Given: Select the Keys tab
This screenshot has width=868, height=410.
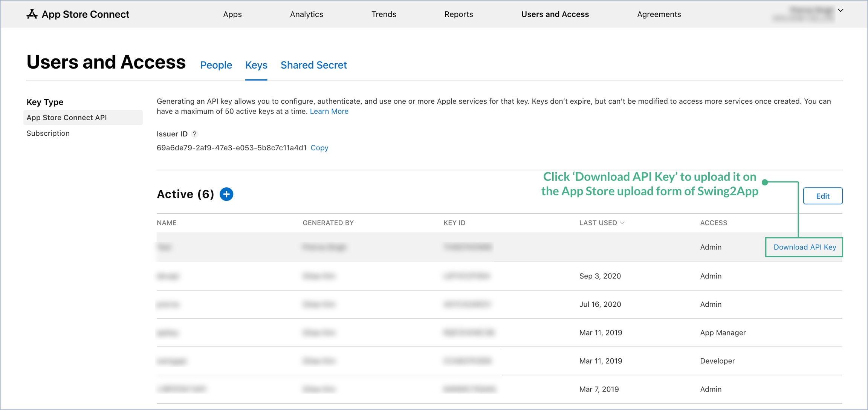Looking at the screenshot, I should (x=256, y=65).
